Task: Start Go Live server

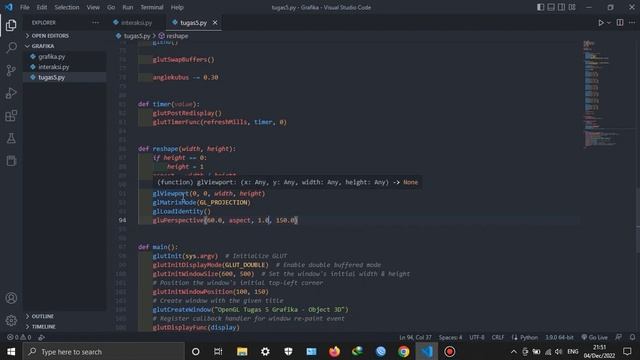Action: click(x=595, y=338)
